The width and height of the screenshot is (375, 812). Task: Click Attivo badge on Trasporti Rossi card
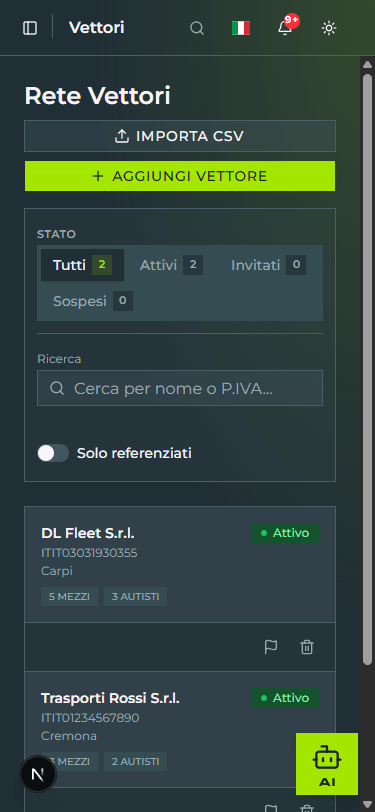285,698
